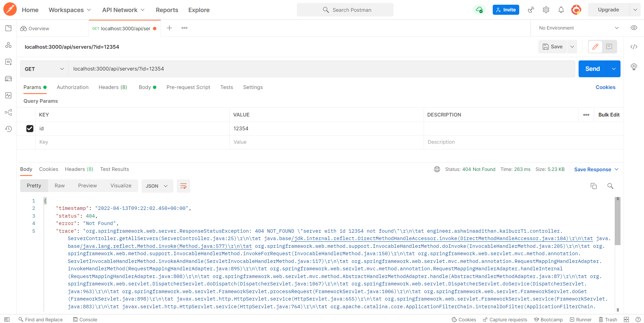Open the Runner from the bottom bar
This screenshot has height=323, width=644.
click(581, 319)
